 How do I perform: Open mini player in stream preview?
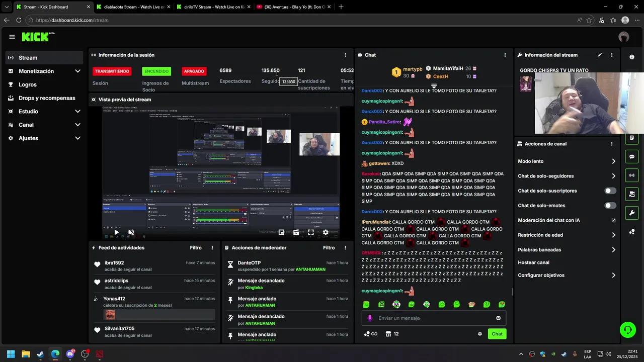(x=281, y=232)
